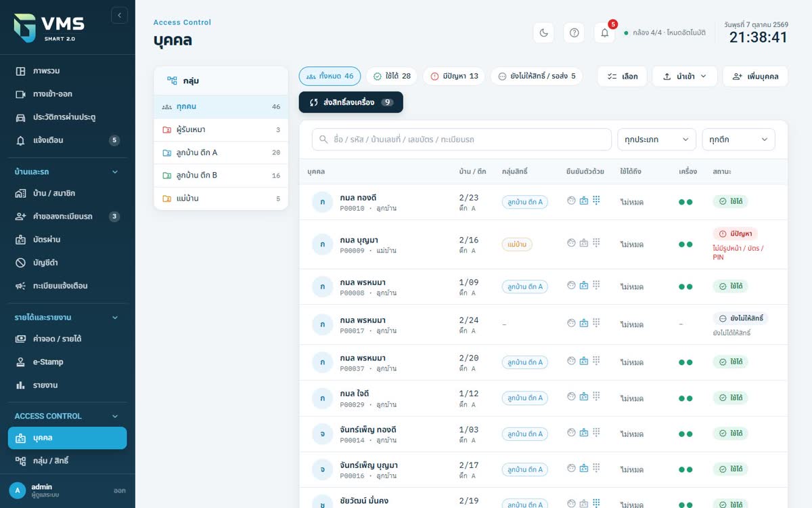The height and width of the screenshot is (508, 812).
Task: Open the ทุกตึก building filter dropdown
Action: (738, 140)
